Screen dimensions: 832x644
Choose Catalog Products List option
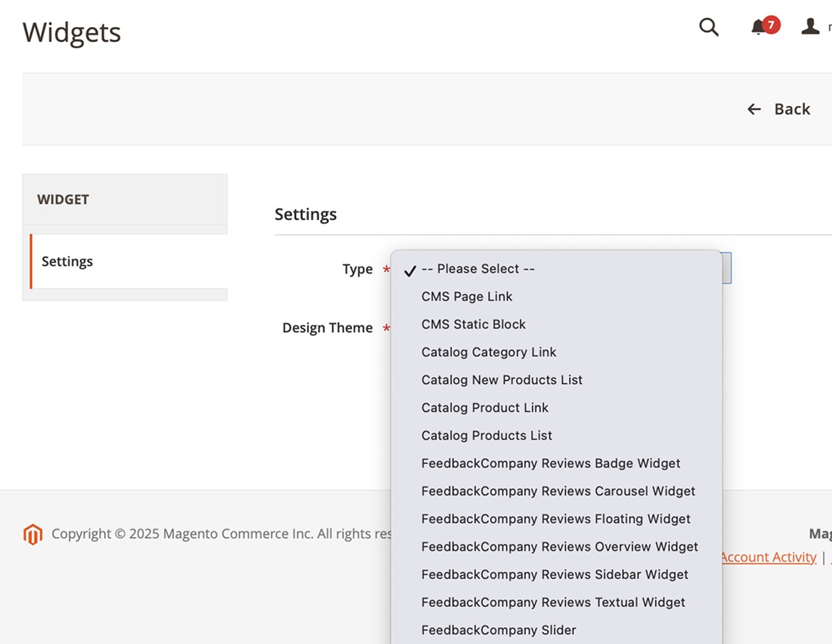pos(556,435)
